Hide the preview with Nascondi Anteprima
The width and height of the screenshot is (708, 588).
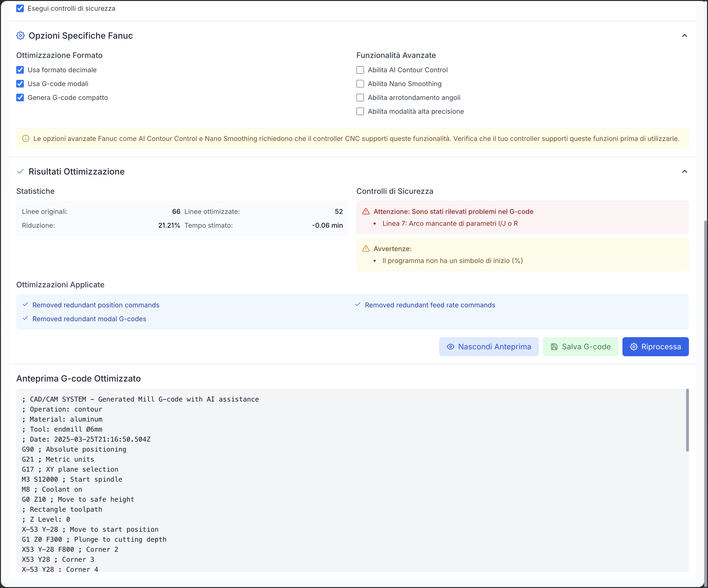pos(488,347)
